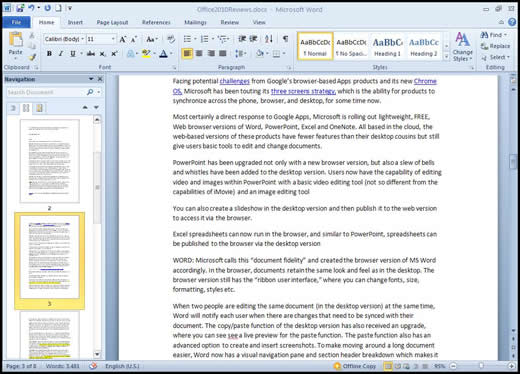The image size is (520, 374).
Task: Switch to Print Layout view in status bar
Action: coord(388,366)
